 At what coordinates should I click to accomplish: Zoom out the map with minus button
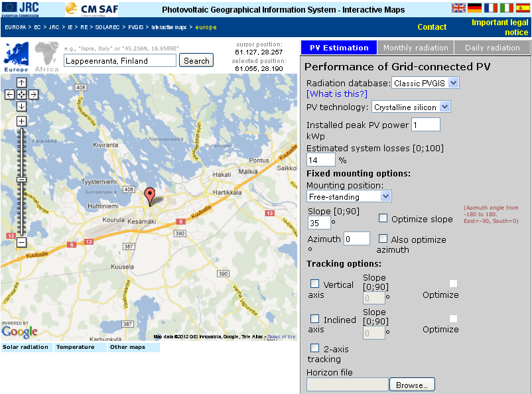[x=21, y=242]
